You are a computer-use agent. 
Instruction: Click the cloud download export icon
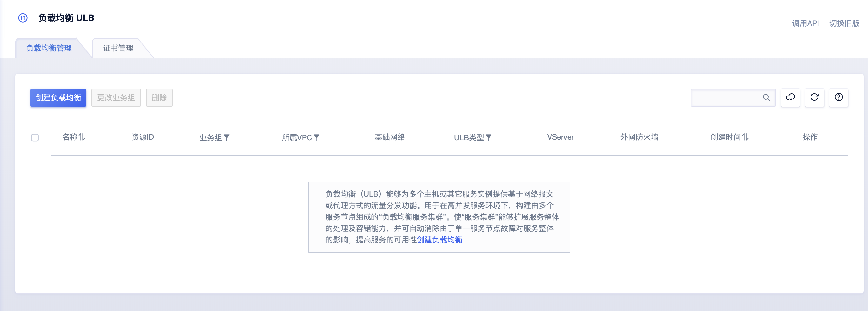point(790,97)
